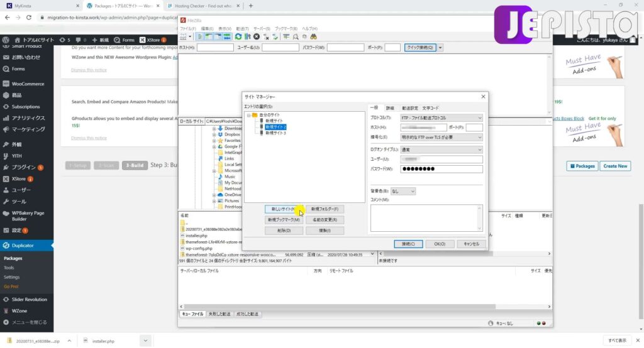
Task: Expand the OneDrive folder in local tree
Action: (x=214, y=195)
